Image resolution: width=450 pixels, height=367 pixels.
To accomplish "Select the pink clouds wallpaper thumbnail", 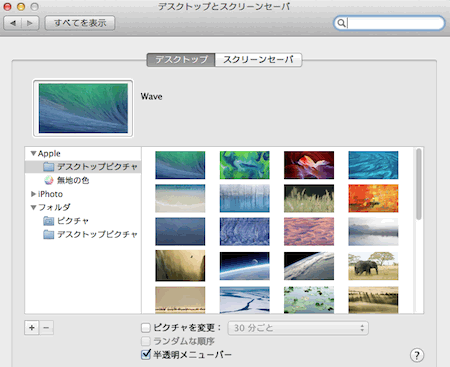I will point(309,232).
